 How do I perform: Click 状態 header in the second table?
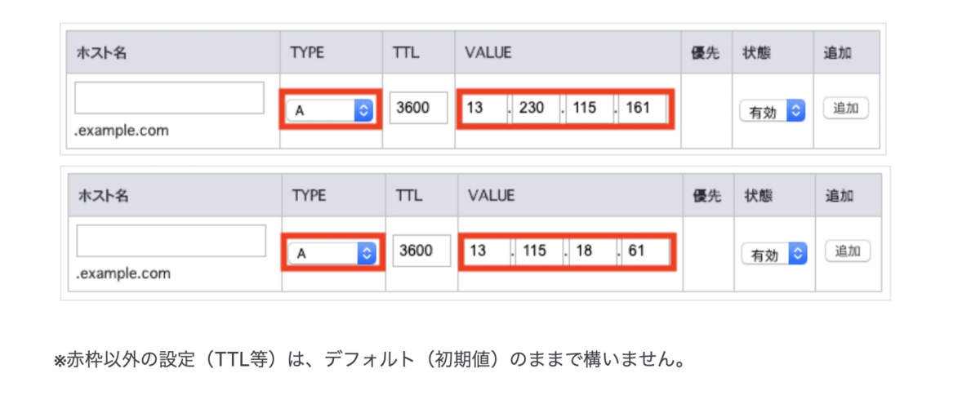(x=759, y=196)
